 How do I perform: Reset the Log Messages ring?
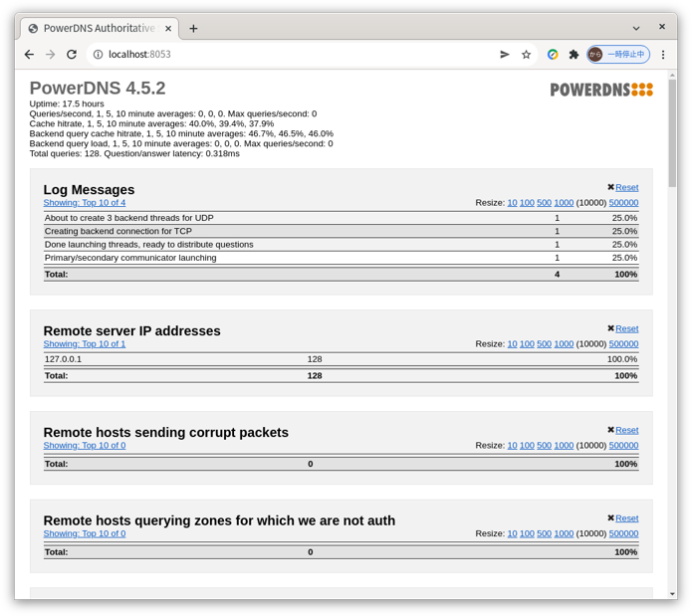point(627,187)
